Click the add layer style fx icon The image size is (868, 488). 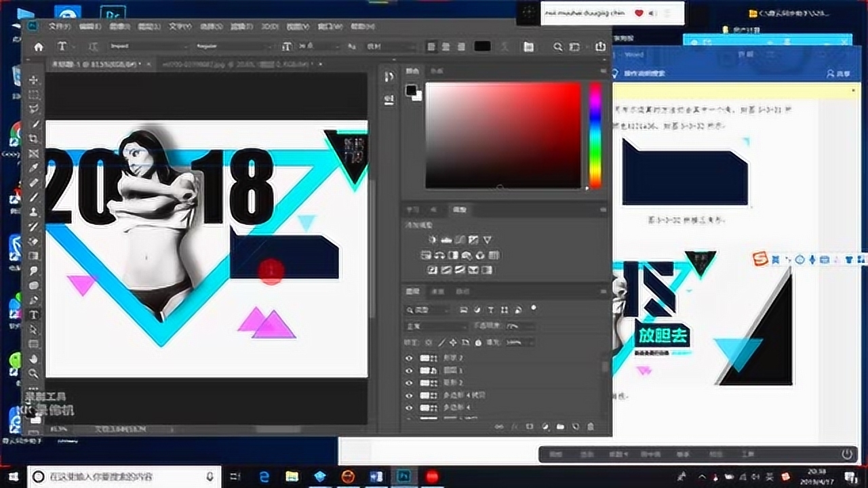pos(515,426)
